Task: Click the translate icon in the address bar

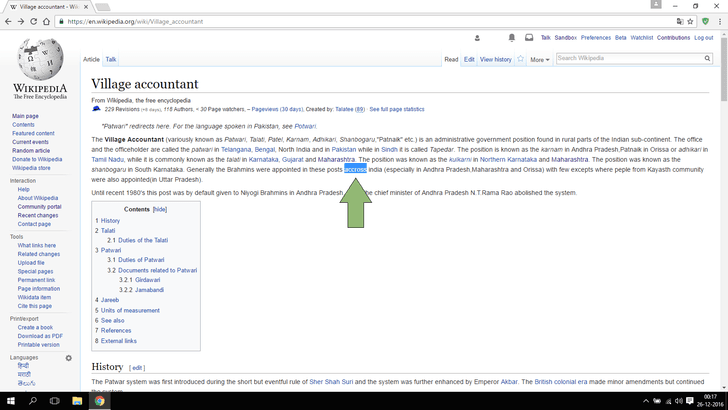Action: click(x=680, y=21)
